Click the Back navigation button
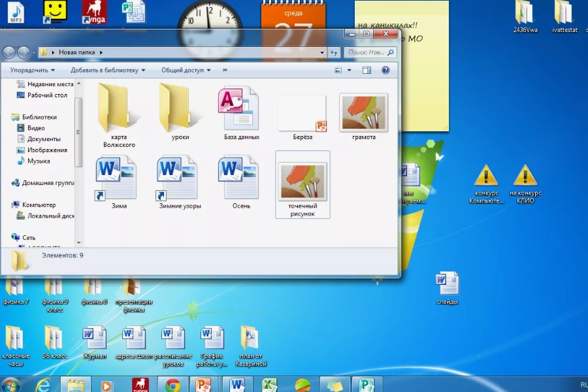588x392 pixels. [10, 52]
